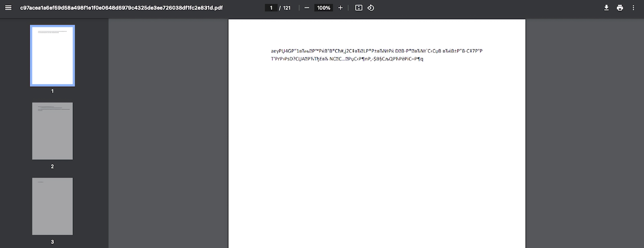Click the page label 3 under the thumbnail
Viewport: 644px width, 248px height.
point(52,242)
